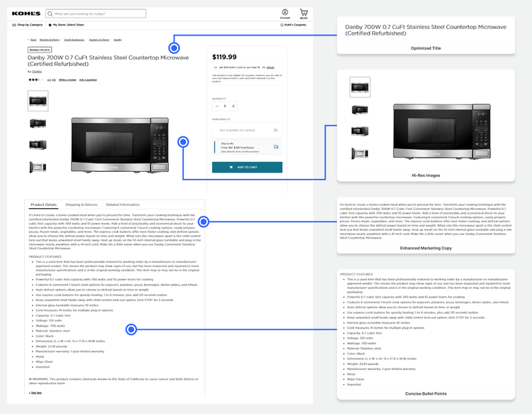Click the Enhanced Marketing Copy label
Viewport: 532px width, 414px height.
426,249
